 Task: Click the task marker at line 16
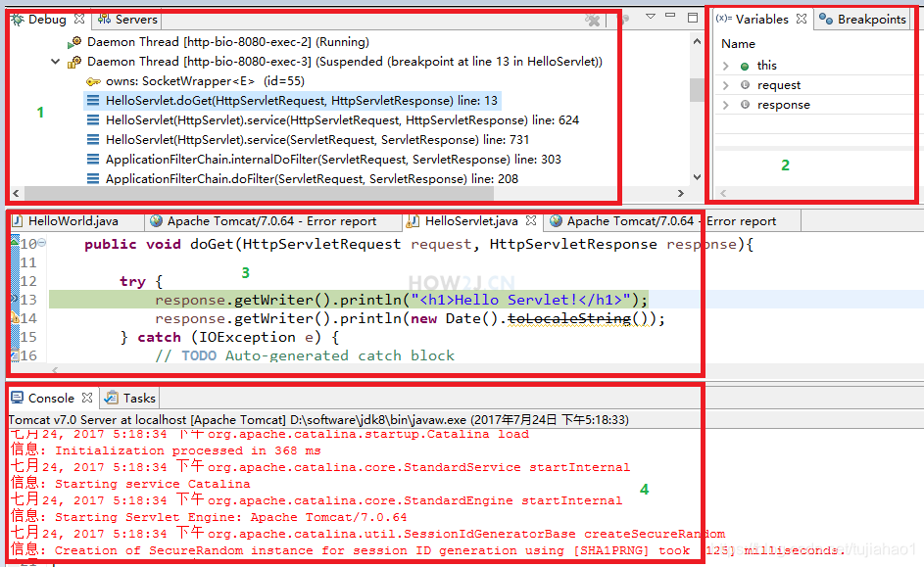tap(15, 355)
